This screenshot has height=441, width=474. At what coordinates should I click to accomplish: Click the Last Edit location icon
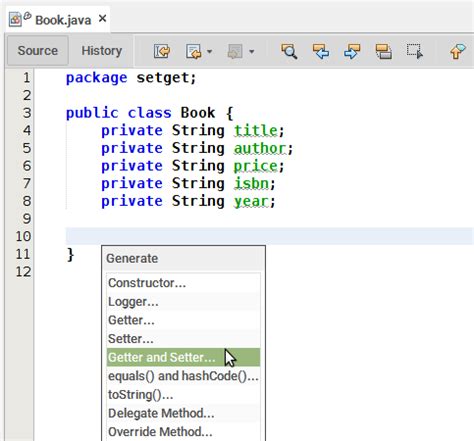(x=162, y=52)
